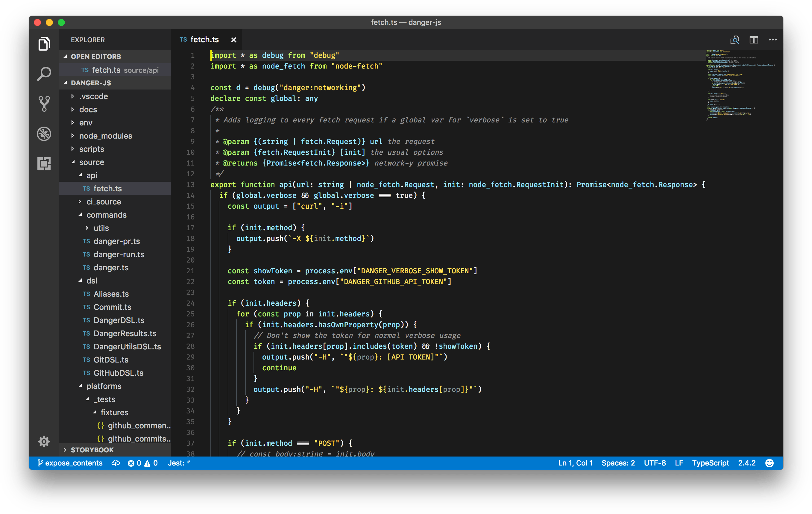
Task: Click the publish changes cloud icon
Action: click(x=116, y=463)
